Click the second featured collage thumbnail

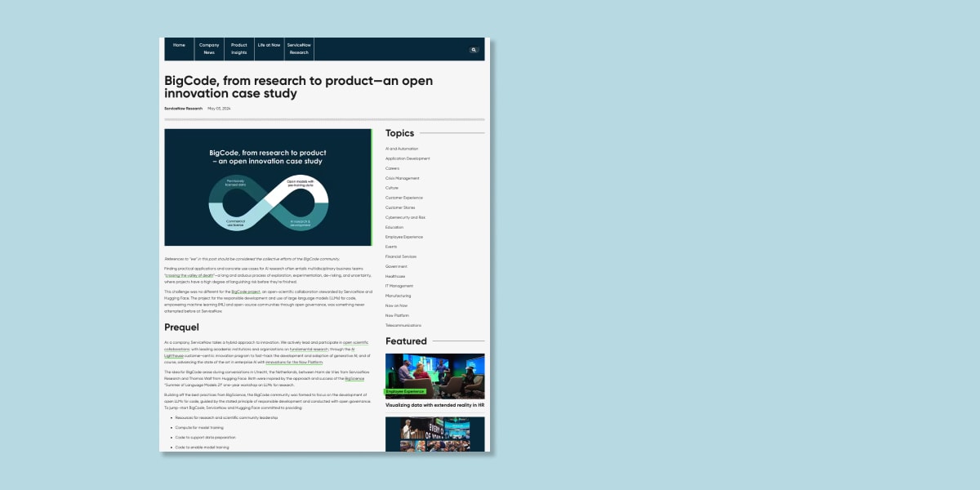pyautogui.click(x=434, y=434)
